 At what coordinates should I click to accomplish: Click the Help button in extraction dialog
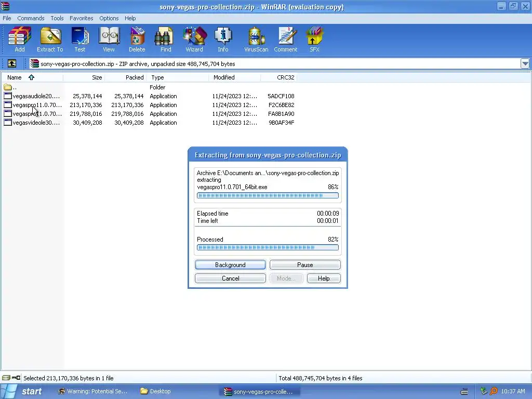click(x=324, y=278)
